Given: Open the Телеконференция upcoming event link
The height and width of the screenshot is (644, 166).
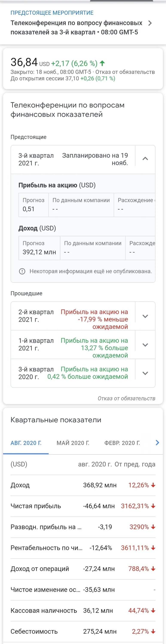Looking at the screenshot, I should pyautogui.click(x=76, y=27).
